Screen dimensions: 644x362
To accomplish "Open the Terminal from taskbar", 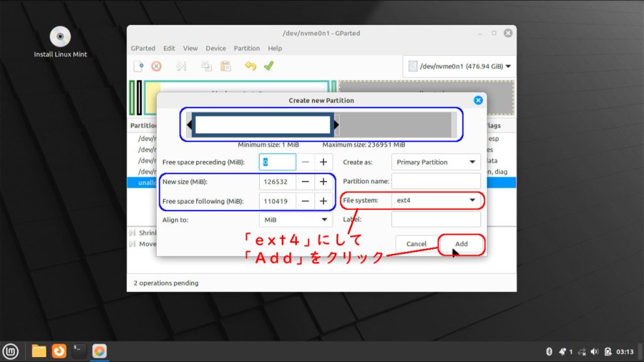I will pos(79,351).
